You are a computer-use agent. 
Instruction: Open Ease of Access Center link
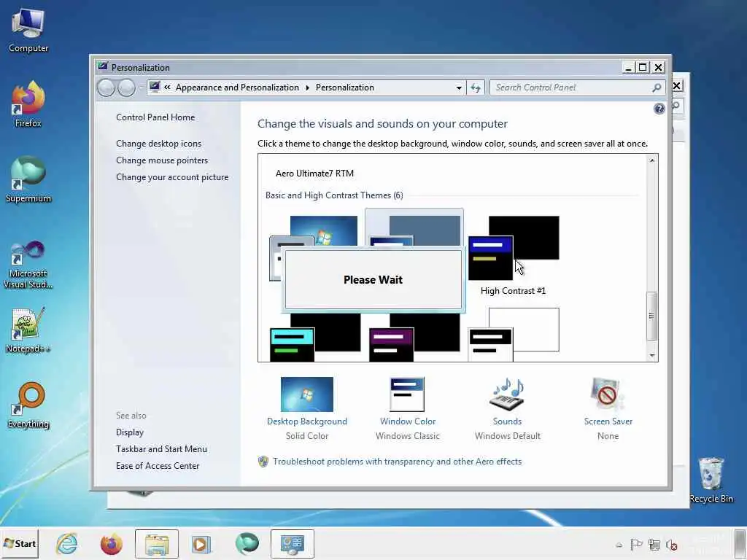coord(158,466)
